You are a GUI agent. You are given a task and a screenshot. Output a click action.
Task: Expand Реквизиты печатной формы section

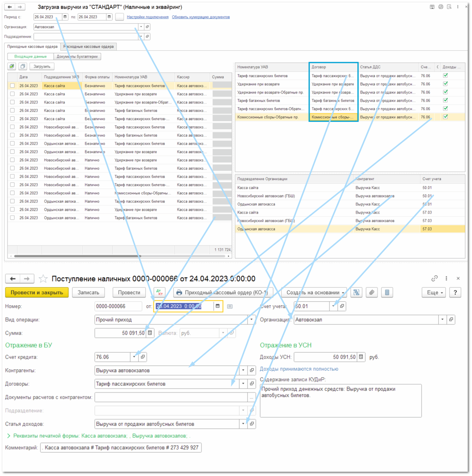9,435
